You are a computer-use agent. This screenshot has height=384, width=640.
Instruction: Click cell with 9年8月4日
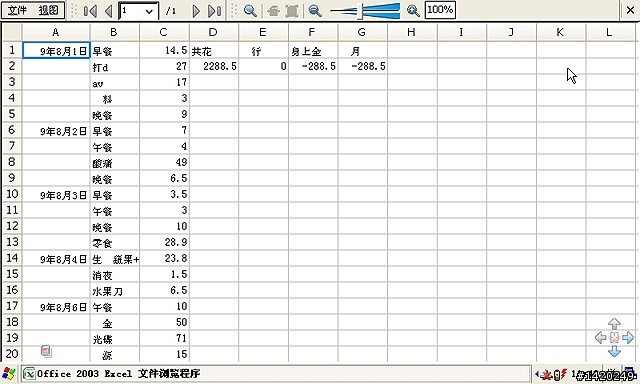coord(56,259)
